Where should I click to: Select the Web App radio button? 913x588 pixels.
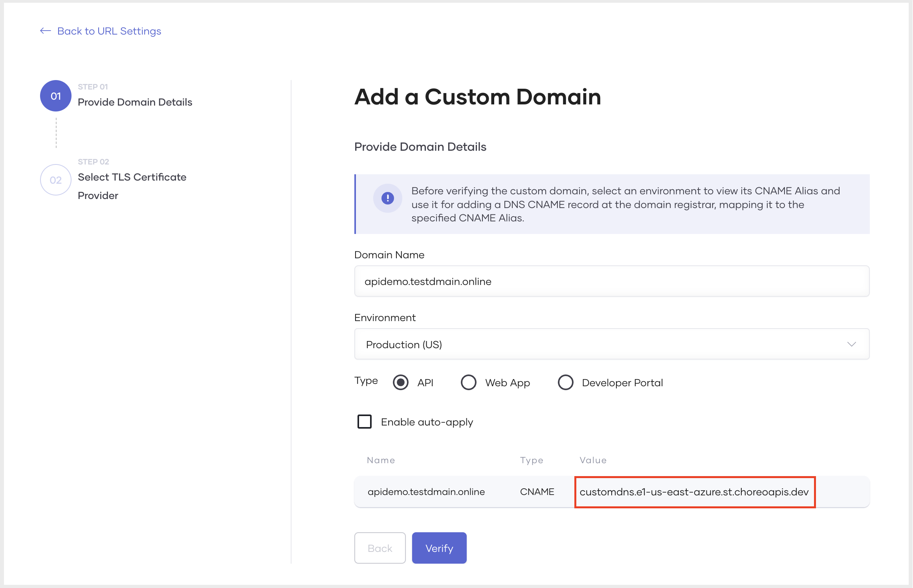coord(468,382)
